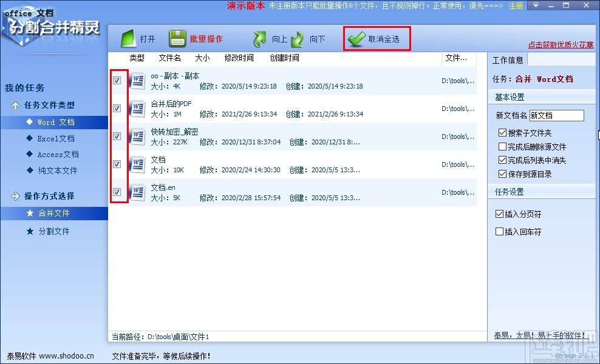Click the 打开 open folder icon
The height and width of the screenshot is (364, 600).
(x=129, y=39)
